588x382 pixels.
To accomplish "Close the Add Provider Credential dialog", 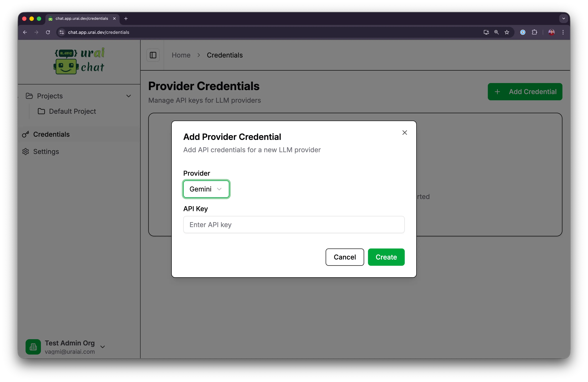I will pos(404,133).
